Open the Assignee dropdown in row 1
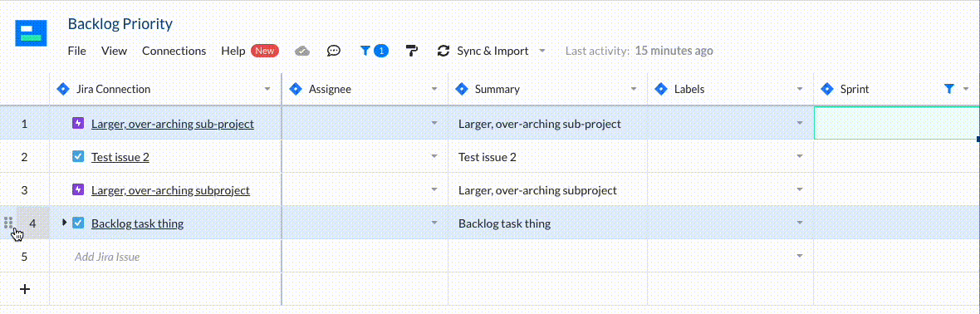The width and height of the screenshot is (980, 314). point(434,123)
